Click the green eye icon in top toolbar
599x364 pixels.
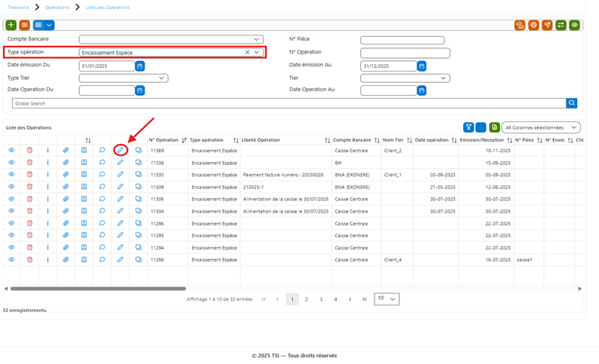point(575,25)
